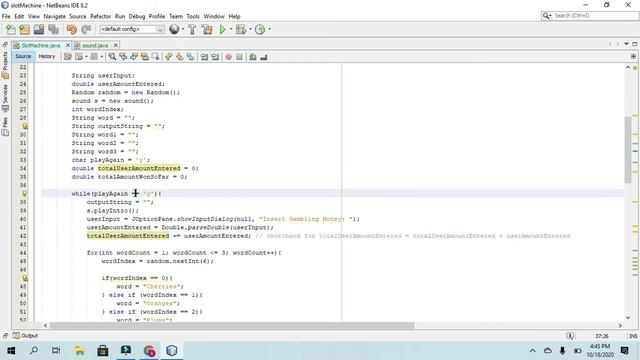
Task: Click the New Project toolbar icon
Action: point(24,29)
